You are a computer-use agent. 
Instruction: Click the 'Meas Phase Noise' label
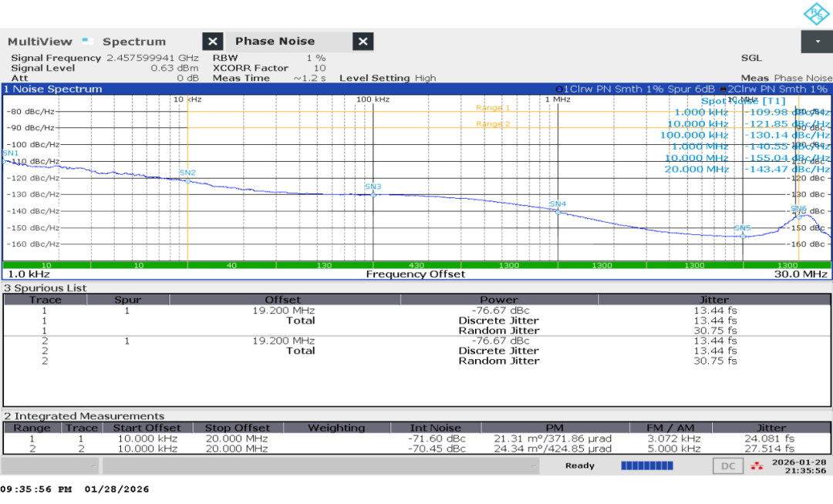(x=786, y=78)
